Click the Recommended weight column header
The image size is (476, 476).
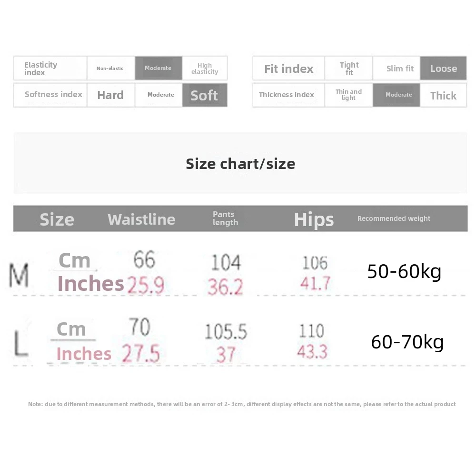[394, 218]
